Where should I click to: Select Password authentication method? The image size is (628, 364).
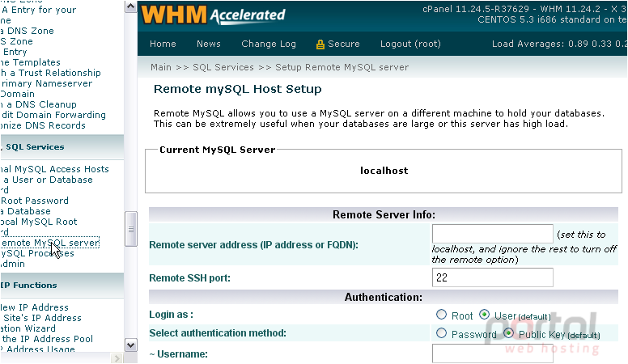tap(441, 333)
